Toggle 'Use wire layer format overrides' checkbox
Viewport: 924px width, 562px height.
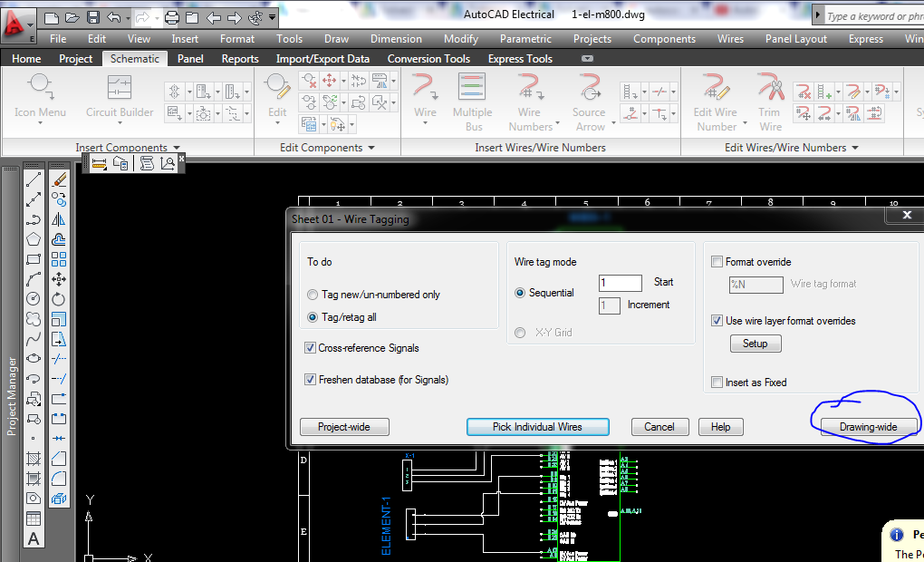717,321
